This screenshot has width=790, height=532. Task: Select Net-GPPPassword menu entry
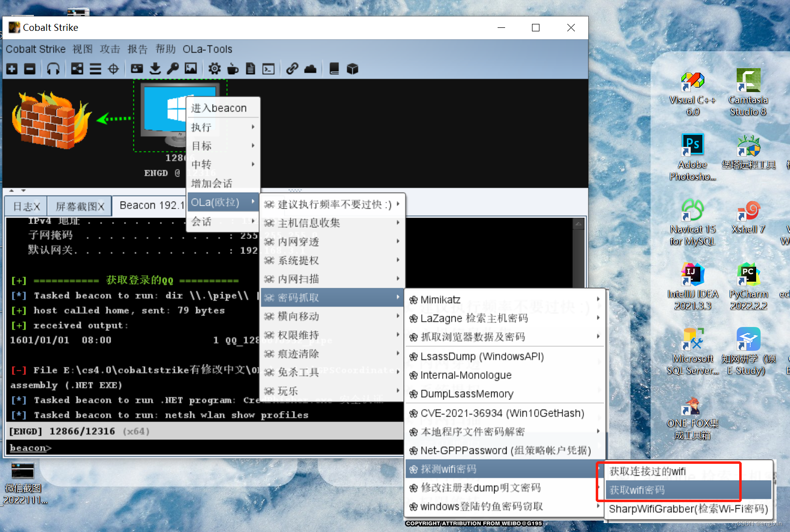pos(505,450)
